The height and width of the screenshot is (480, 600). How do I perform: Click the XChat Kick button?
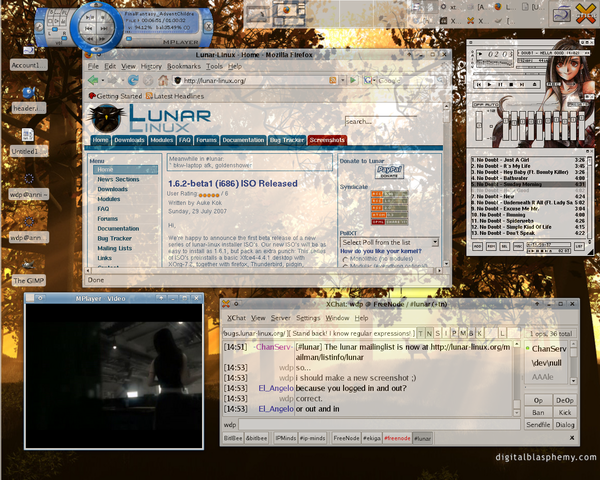coord(565,412)
